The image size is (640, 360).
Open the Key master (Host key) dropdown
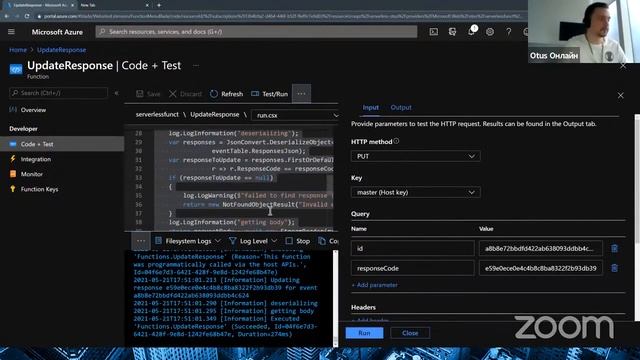tap(416, 192)
